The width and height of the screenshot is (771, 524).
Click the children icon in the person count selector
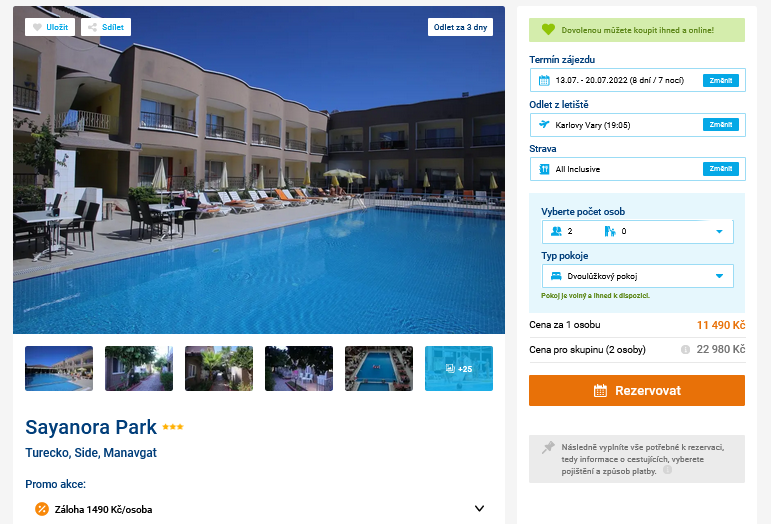610,231
